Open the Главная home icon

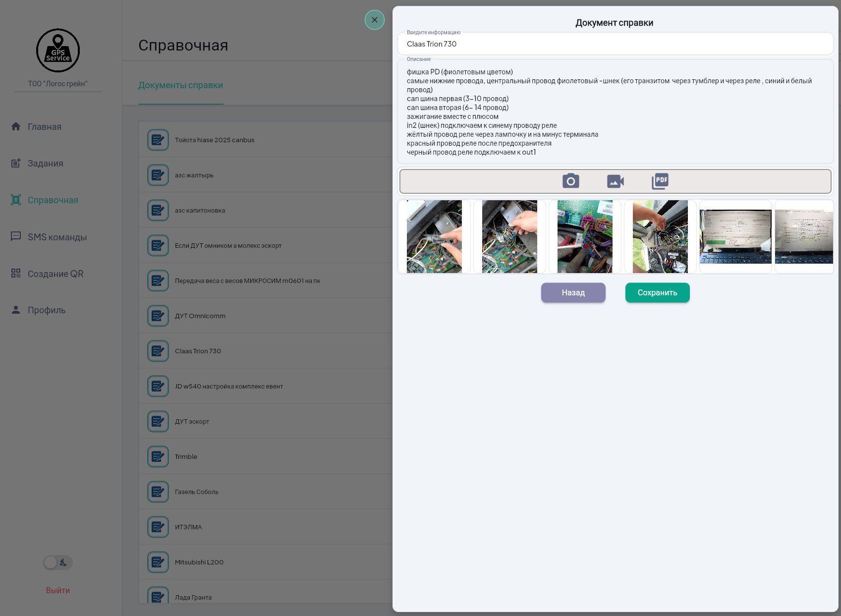coord(16,126)
